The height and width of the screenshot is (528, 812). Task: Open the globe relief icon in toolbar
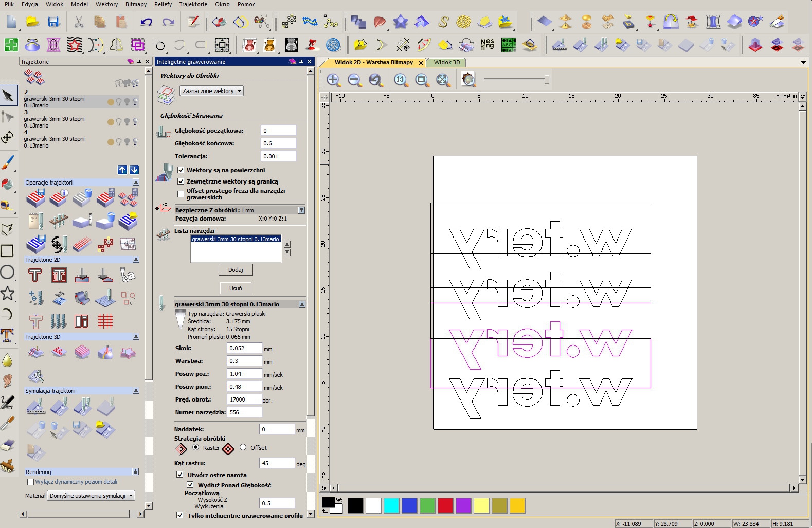click(333, 45)
